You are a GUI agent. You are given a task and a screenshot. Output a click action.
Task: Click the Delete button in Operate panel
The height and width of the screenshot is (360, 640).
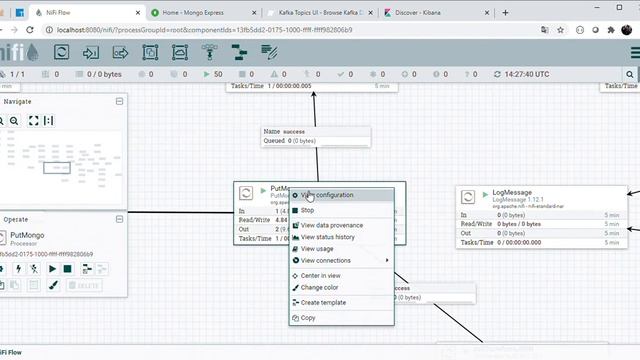tap(84, 285)
